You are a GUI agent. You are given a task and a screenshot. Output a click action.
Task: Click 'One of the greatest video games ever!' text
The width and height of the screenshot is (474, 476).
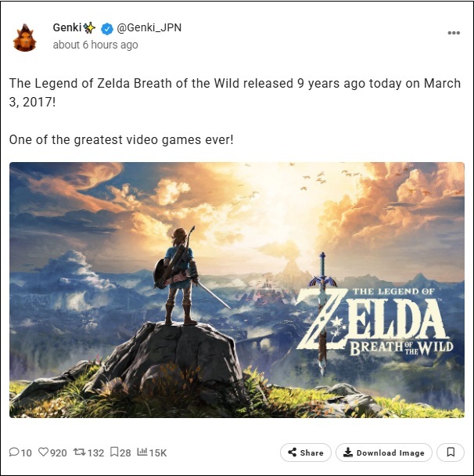pos(121,140)
